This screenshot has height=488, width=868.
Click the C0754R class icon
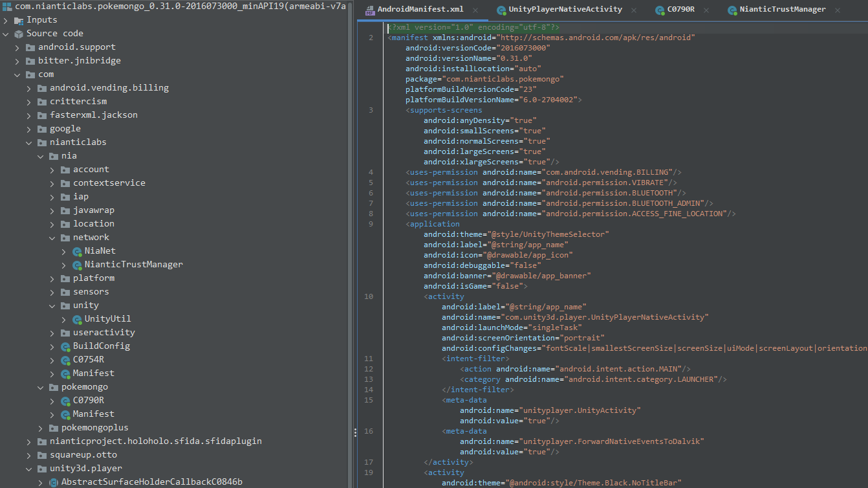click(x=65, y=360)
